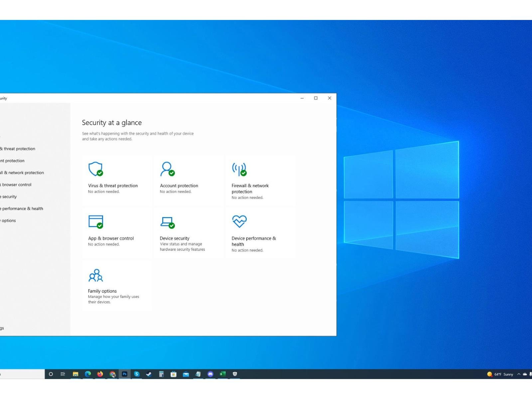The height and width of the screenshot is (399, 532).
Task: Open App & browser control window icon
Action: tap(96, 222)
